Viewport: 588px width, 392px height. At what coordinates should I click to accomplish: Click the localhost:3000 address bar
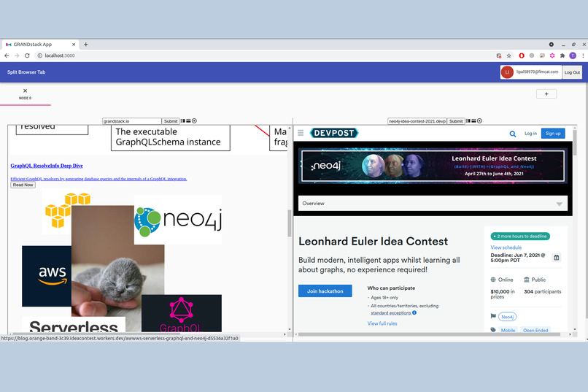263,55
